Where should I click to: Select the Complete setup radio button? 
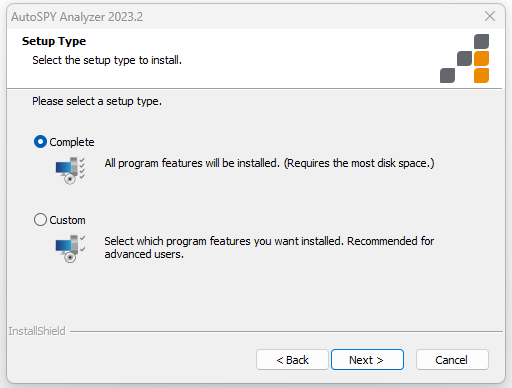(40, 142)
